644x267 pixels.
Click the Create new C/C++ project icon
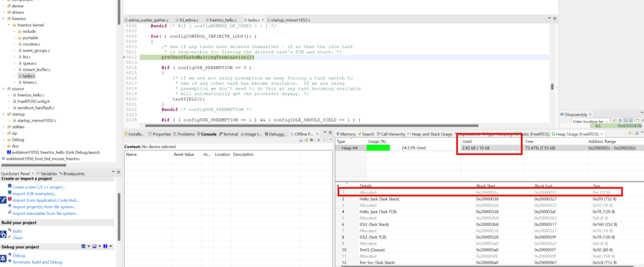click(x=10, y=186)
